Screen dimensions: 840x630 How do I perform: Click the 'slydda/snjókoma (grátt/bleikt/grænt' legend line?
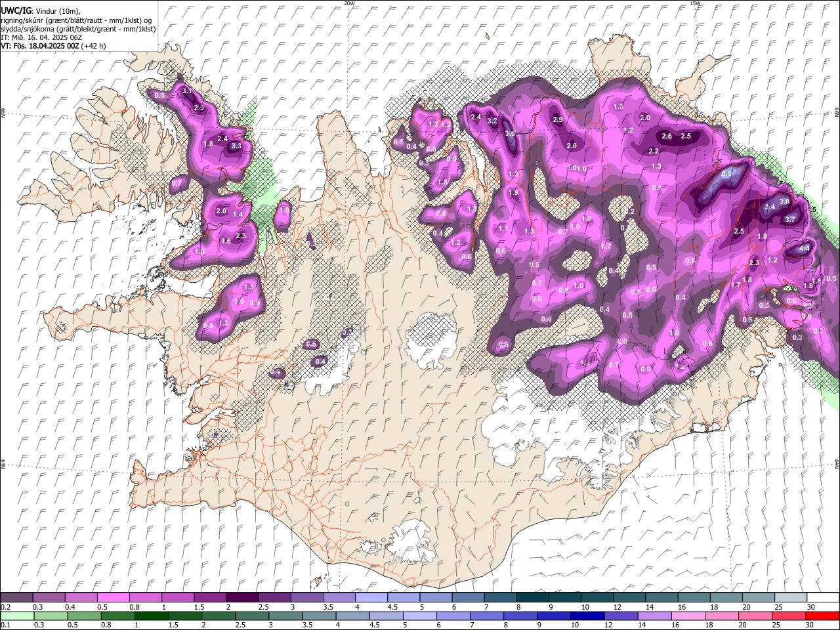point(78,29)
